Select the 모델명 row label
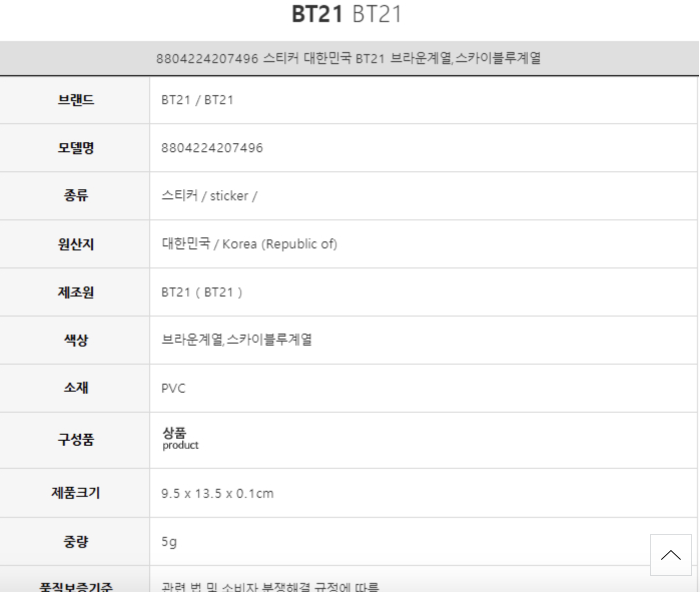 coord(76,148)
